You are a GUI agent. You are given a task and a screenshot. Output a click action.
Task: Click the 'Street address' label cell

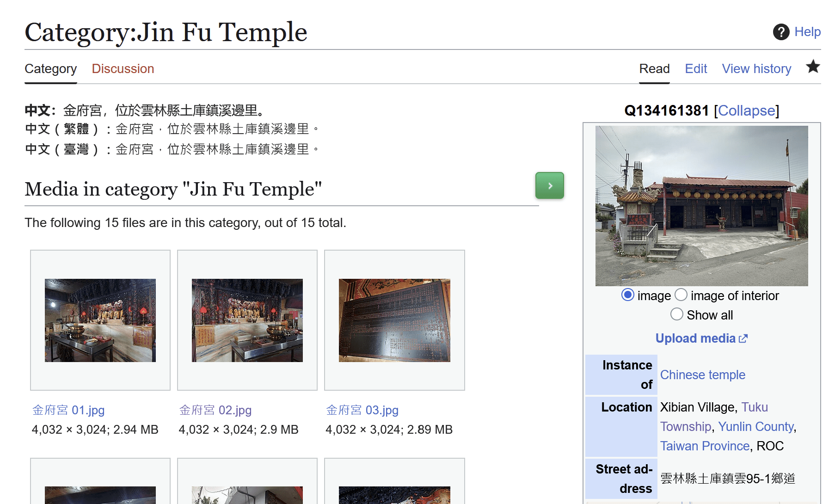pos(621,479)
